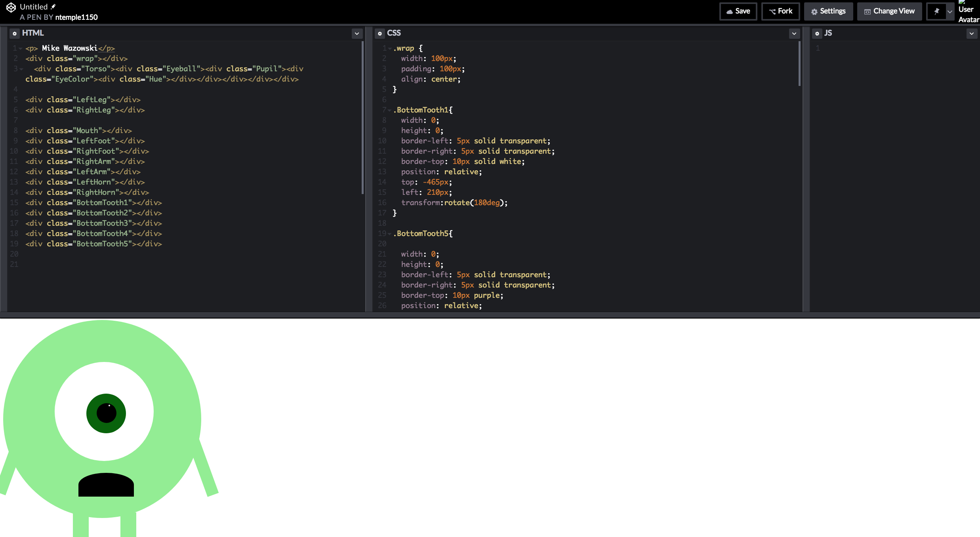
Task: Click the CodePen logo icon
Action: 11,8
